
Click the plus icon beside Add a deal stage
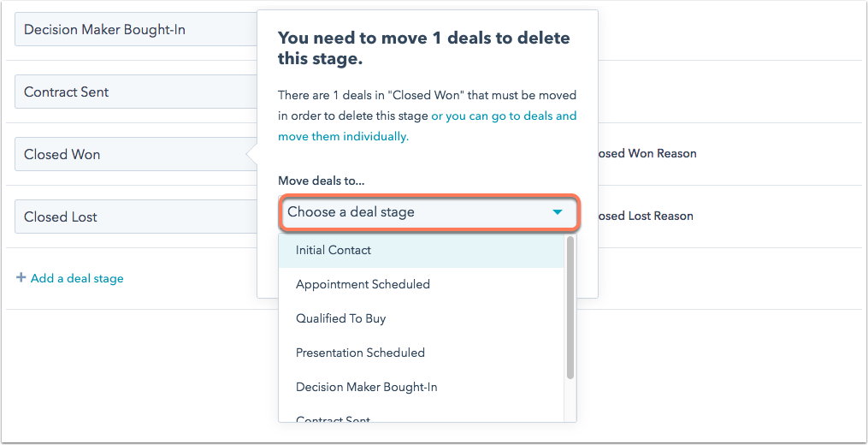tap(21, 278)
